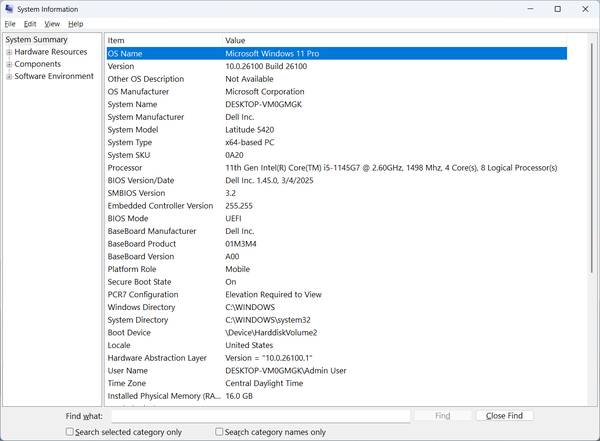Select Other OS Description row
This screenshot has width=600, height=441.
point(337,79)
